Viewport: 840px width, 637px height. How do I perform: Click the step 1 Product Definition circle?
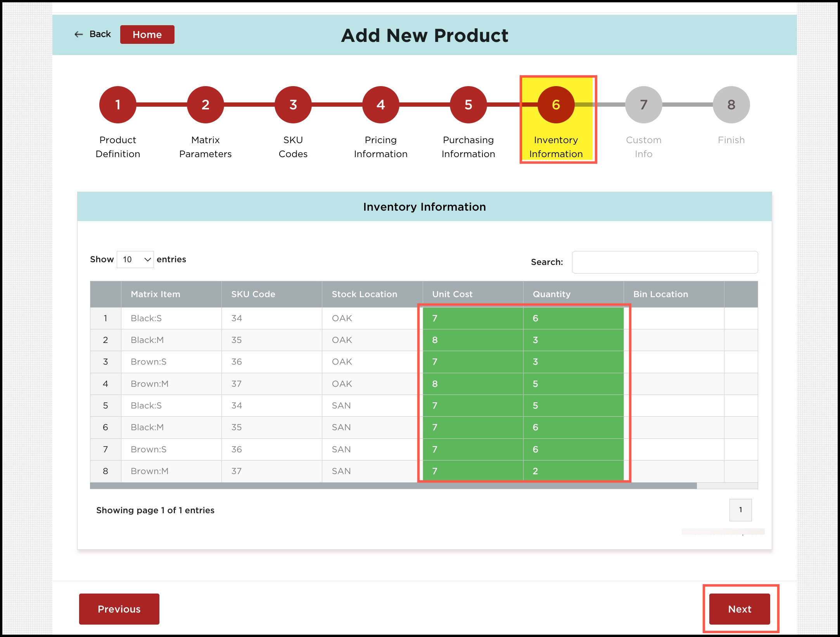(118, 105)
